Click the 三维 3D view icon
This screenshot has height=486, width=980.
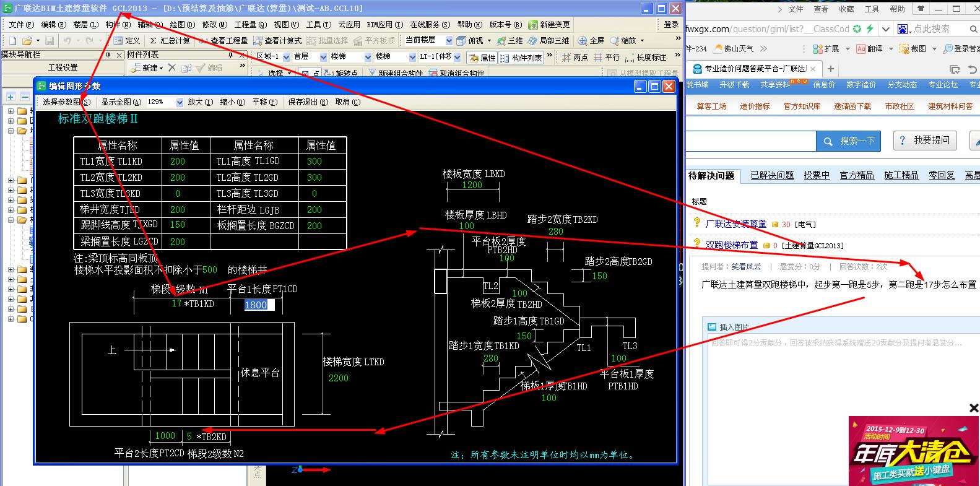[501, 40]
